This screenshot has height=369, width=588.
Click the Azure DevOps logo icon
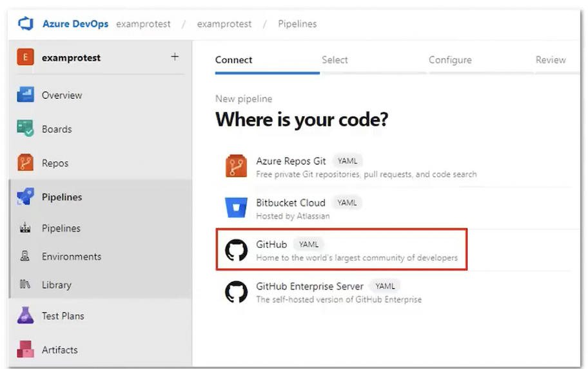(26, 24)
